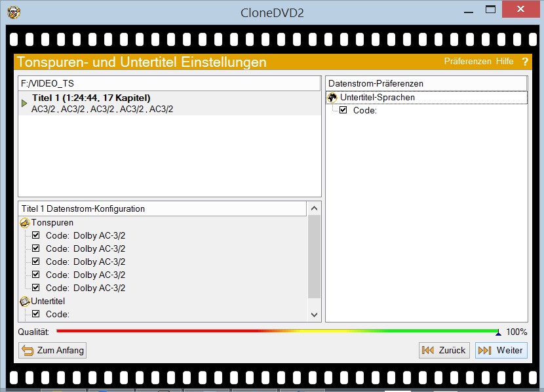The image size is (544, 392).
Task: Click the F:/VIDEO_TS column header
Action: (x=169, y=84)
